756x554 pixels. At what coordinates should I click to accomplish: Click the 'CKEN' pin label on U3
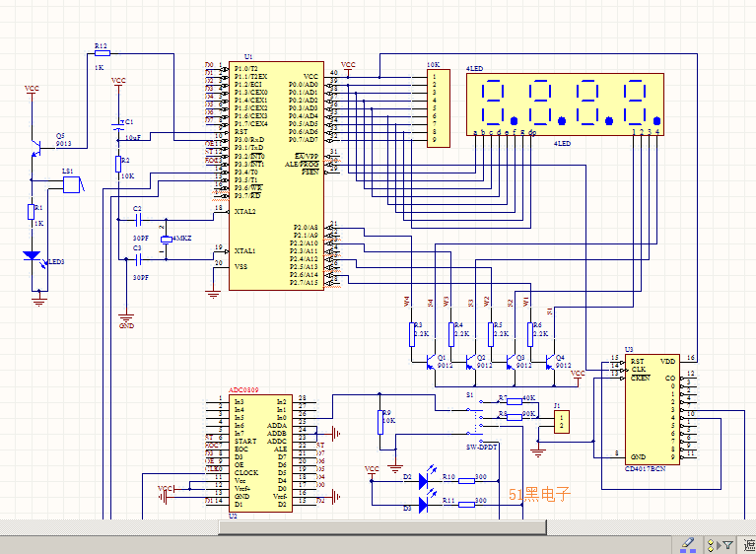click(641, 378)
